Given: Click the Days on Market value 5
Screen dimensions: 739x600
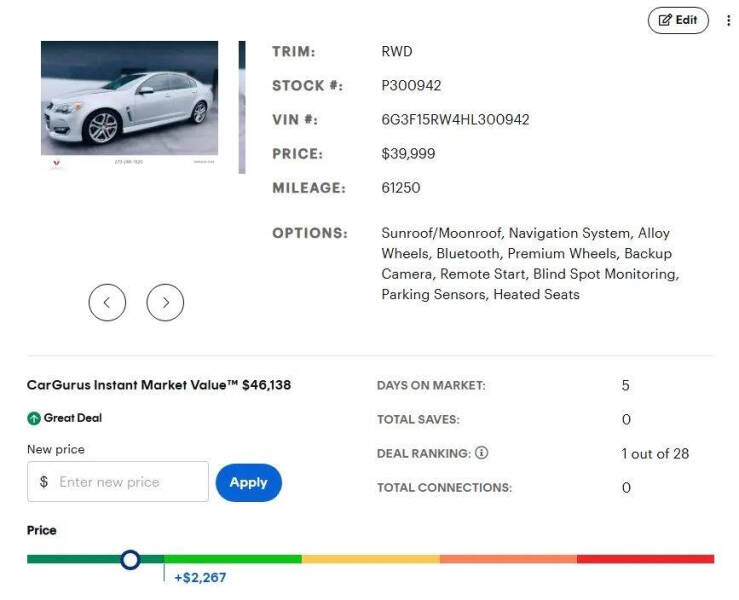Looking at the screenshot, I should [x=625, y=386].
